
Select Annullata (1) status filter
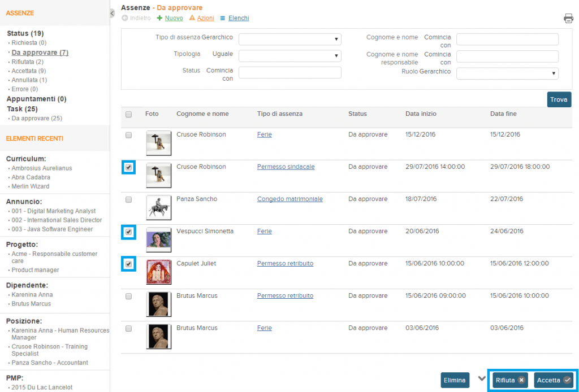29,80
